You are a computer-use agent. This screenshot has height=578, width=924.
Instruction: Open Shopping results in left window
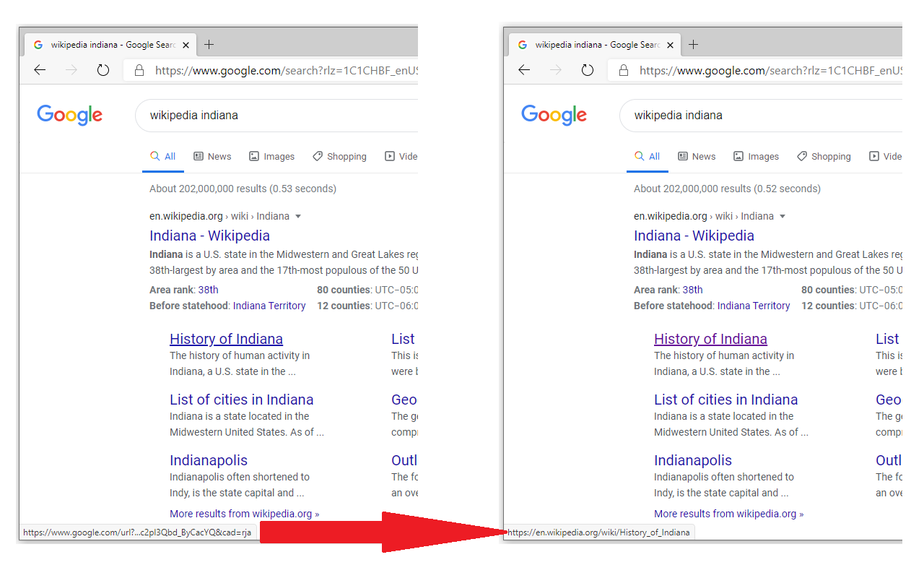click(x=339, y=156)
